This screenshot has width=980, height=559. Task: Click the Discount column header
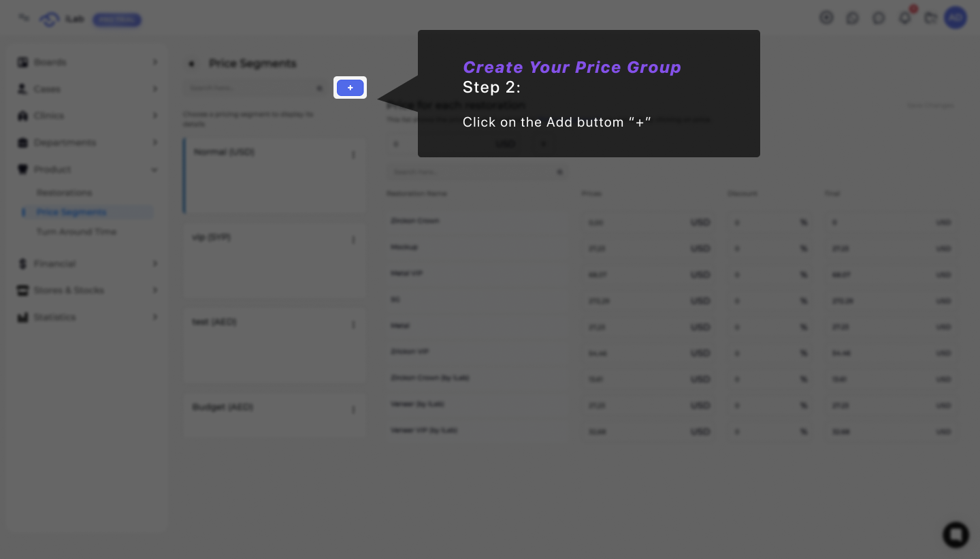pyautogui.click(x=742, y=194)
